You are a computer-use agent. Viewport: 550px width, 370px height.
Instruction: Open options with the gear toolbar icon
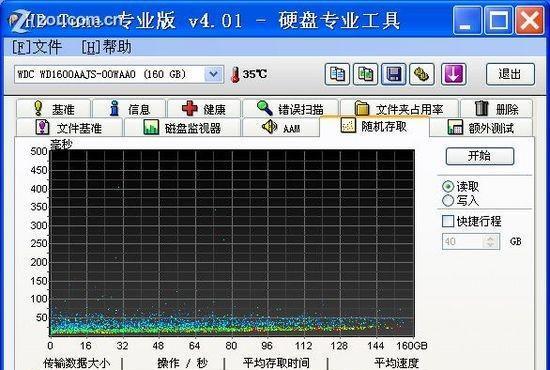(422, 74)
